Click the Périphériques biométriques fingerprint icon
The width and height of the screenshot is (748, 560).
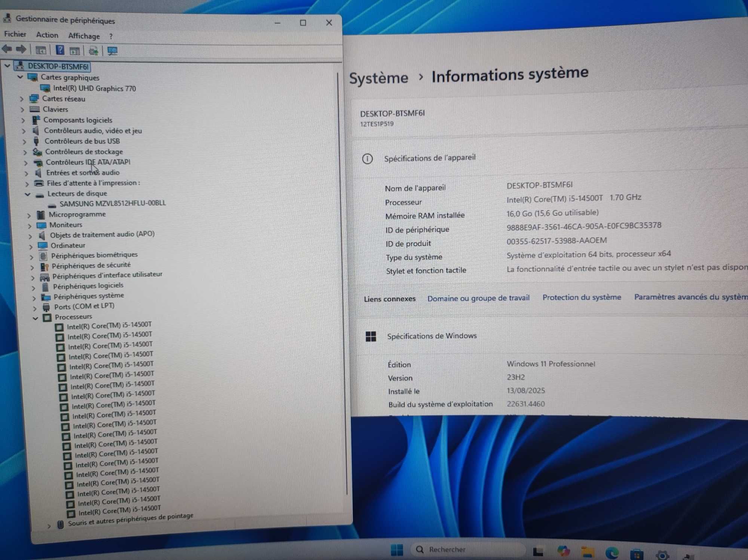[x=43, y=256]
